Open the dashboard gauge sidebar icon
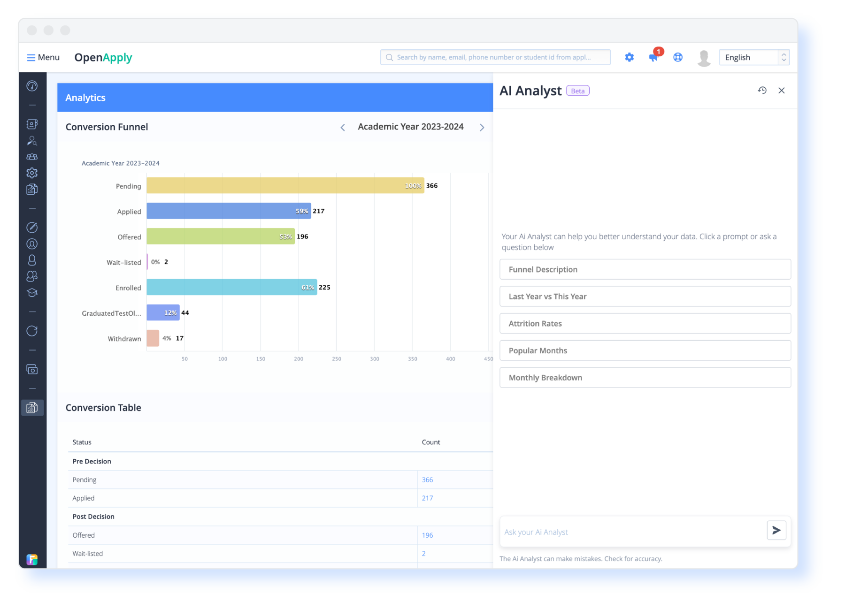The image size is (845, 616). pos(32,86)
